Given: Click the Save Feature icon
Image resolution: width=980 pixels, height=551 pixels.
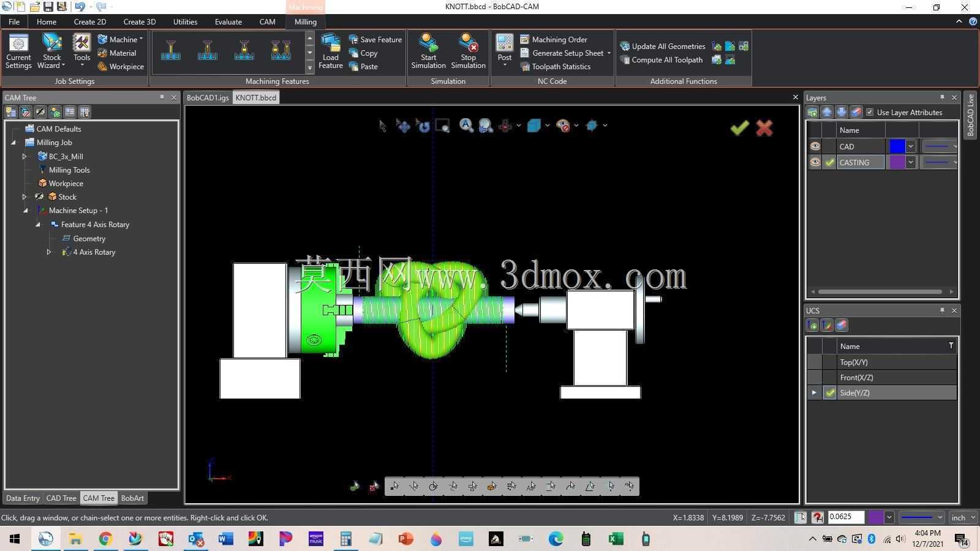Looking at the screenshot, I should pos(353,39).
